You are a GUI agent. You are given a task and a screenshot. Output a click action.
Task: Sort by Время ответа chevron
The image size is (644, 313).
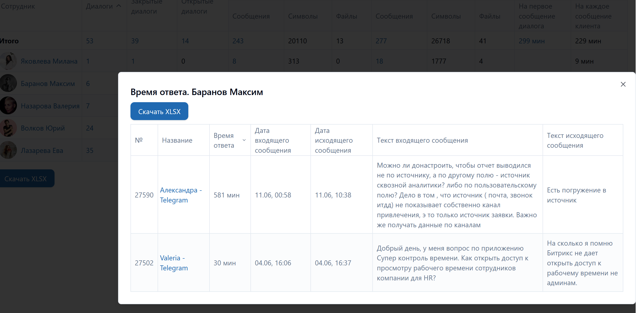244,140
